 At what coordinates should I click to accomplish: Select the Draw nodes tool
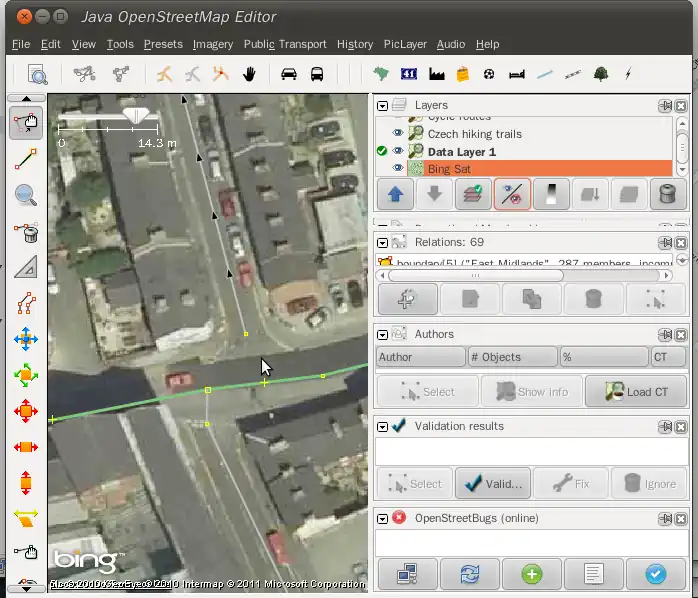tap(26, 156)
